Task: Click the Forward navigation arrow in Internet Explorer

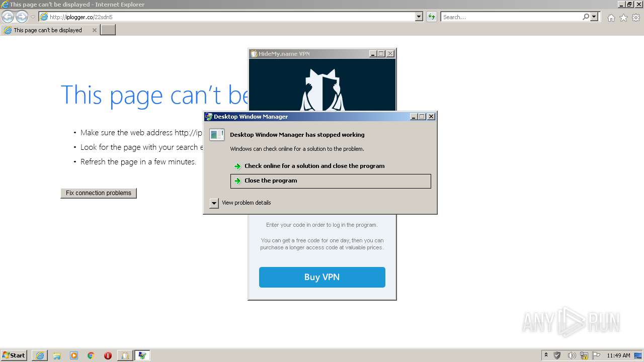Action: point(22,17)
